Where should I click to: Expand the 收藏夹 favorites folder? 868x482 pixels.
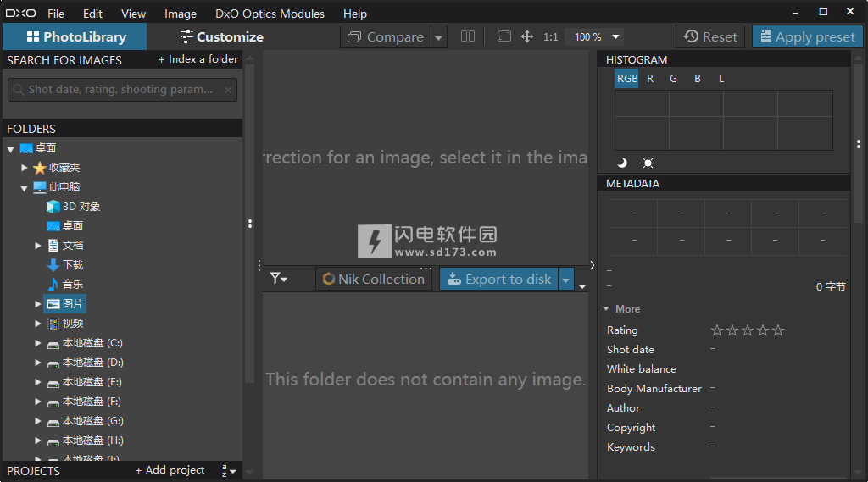(x=24, y=167)
